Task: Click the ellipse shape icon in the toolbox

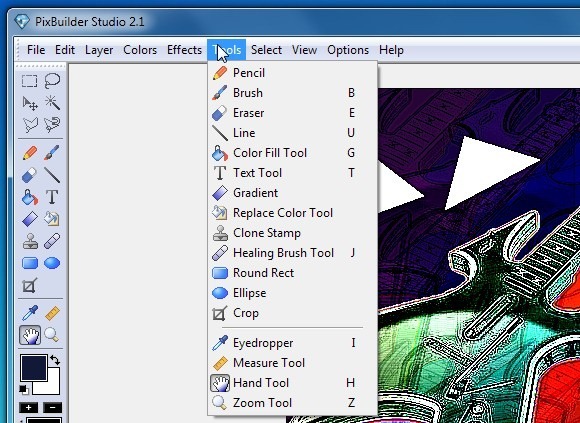Action: tap(52, 263)
